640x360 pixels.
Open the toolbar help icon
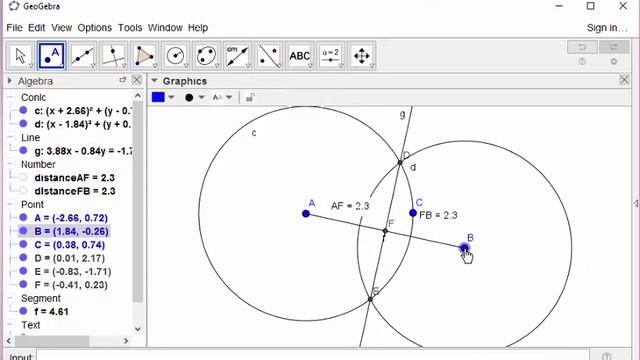(582, 62)
